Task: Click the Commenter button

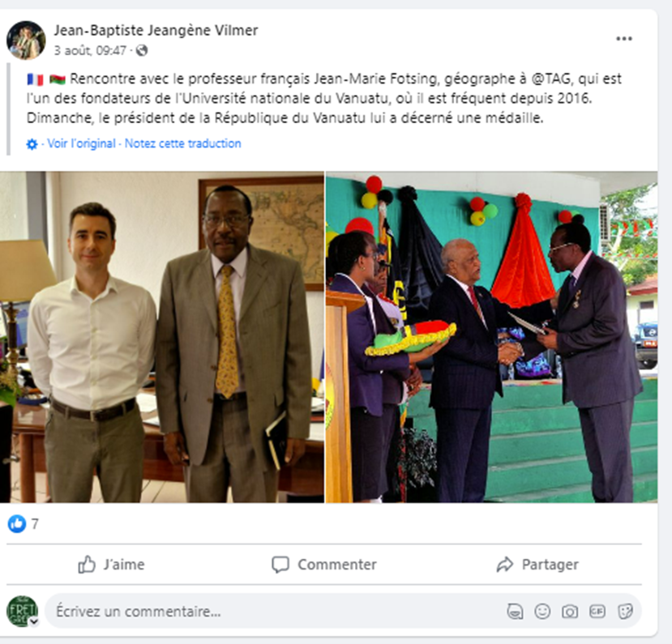Action: (324, 565)
